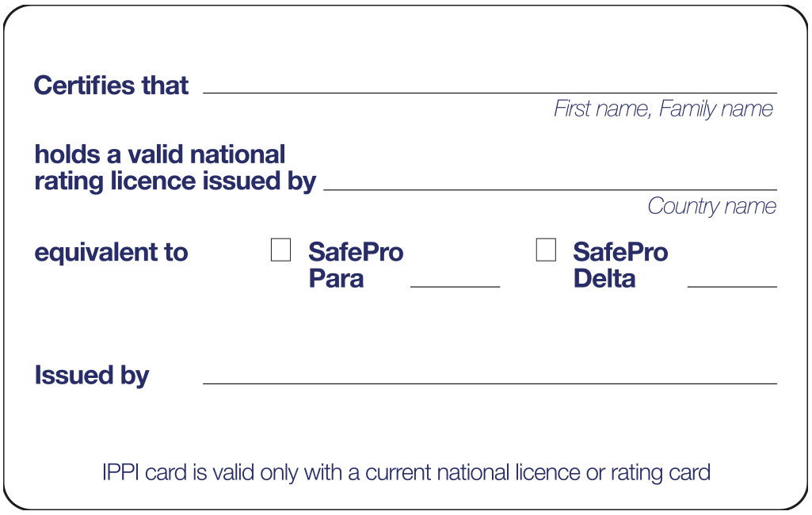Click the Certifies that heading

(112, 86)
